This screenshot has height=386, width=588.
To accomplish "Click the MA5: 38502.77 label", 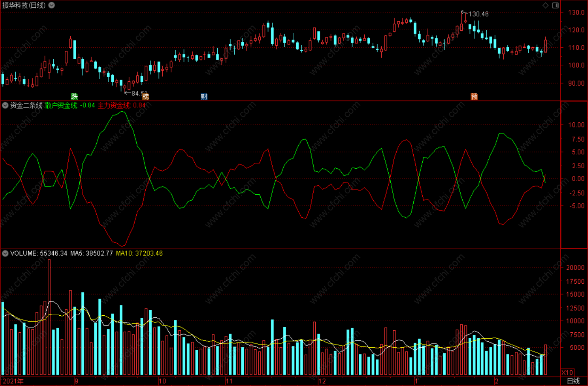I will pos(92,253).
